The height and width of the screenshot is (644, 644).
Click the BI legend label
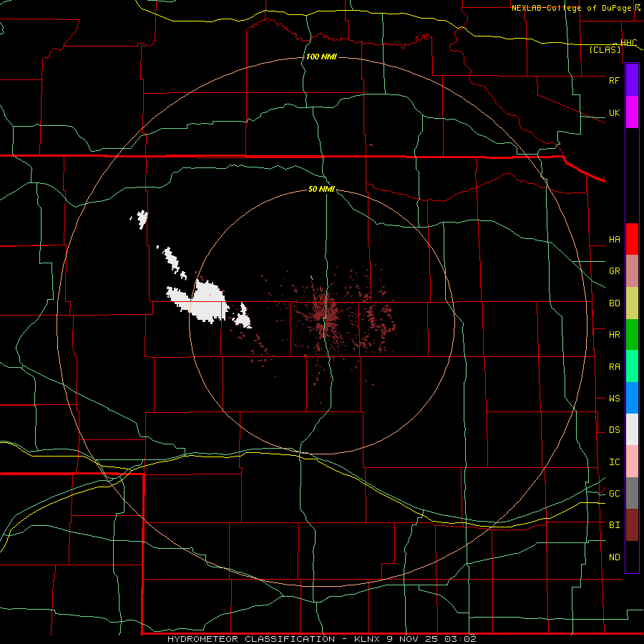click(614, 525)
